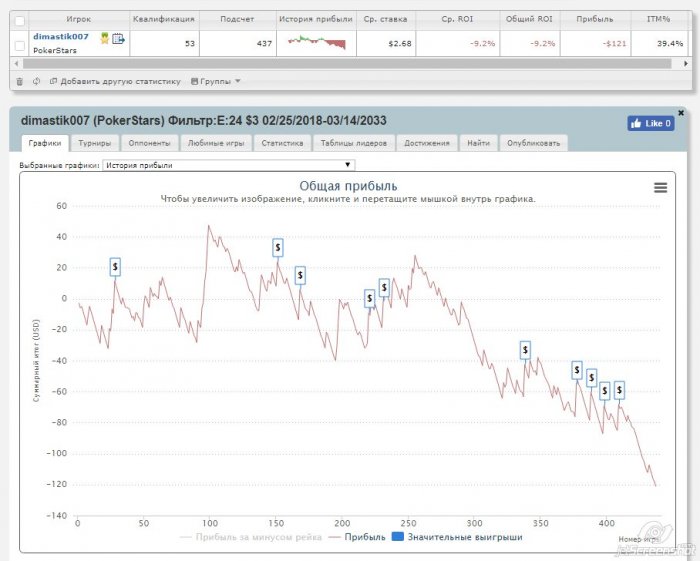Sort by the 'Прибыль' column header
700x561 pixels.
coord(595,19)
